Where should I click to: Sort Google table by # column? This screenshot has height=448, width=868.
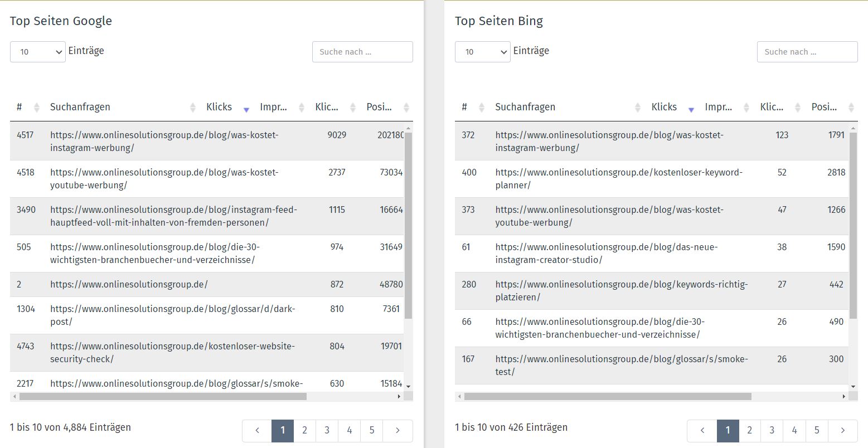27,107
